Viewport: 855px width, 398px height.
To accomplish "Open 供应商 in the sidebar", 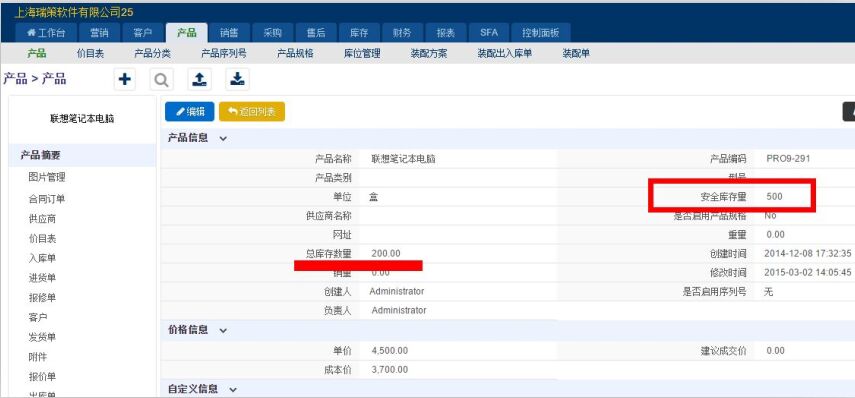I will pyautogui.click(x=43, y=219).
